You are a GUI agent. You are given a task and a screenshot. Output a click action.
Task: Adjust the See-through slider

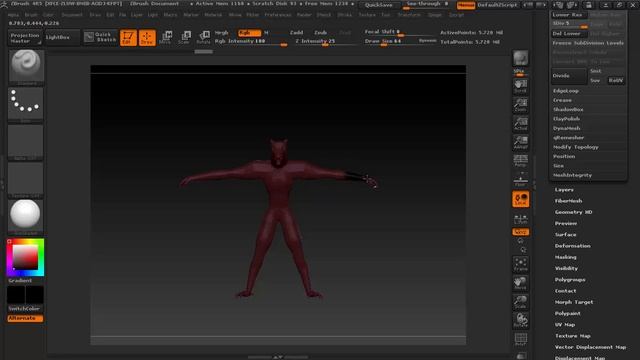tap(427, 4)
